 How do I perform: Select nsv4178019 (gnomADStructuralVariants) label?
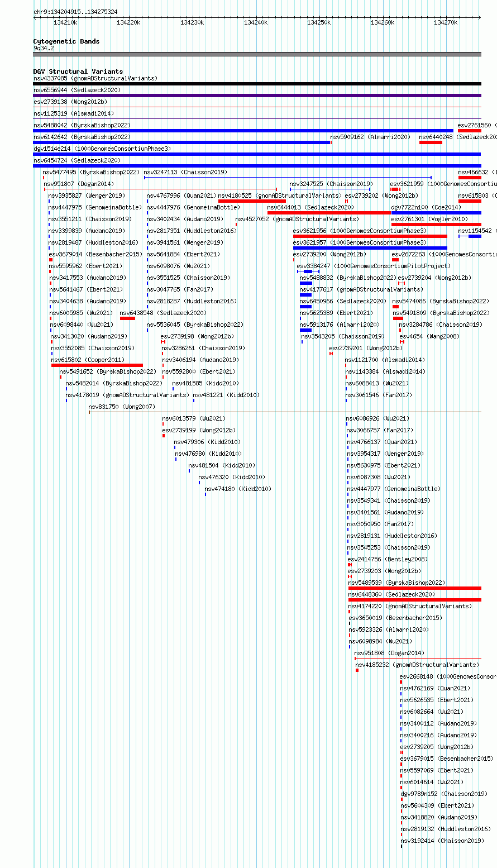[128, 395]
